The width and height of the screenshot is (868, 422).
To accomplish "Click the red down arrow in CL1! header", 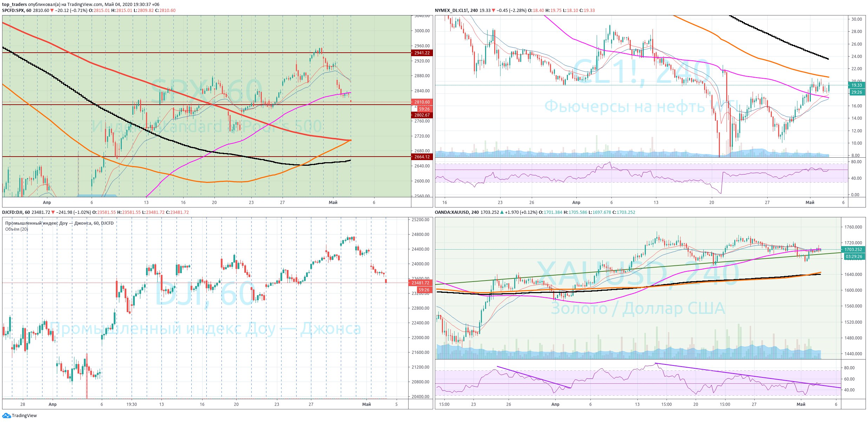I will (493, 11).
